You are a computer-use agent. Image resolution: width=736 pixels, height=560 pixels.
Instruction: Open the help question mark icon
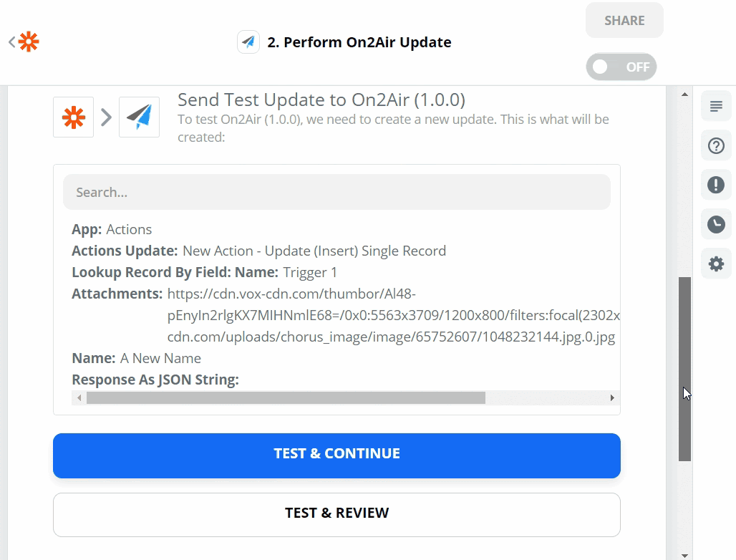pyautogui.click(x=716, y=146)
